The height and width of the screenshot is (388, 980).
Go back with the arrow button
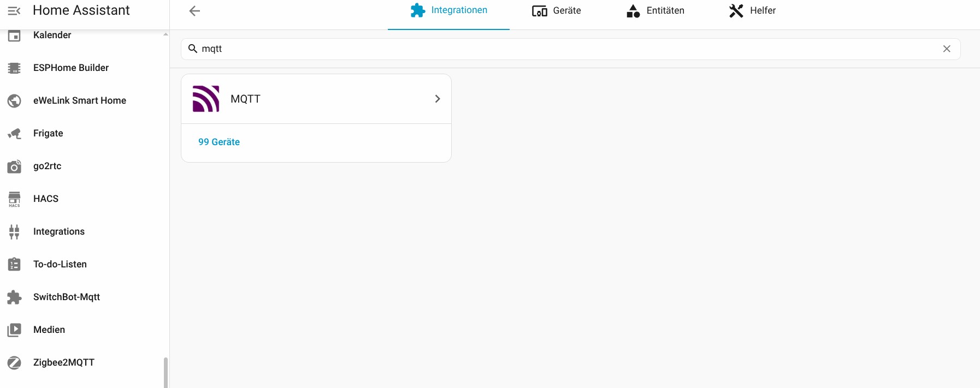(x=194, y=11)
